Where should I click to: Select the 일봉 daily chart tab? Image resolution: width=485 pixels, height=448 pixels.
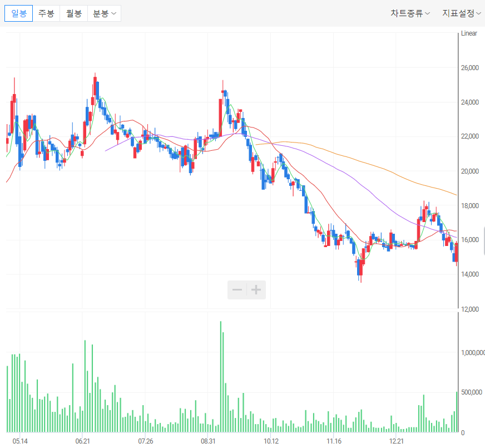point(18,13)
